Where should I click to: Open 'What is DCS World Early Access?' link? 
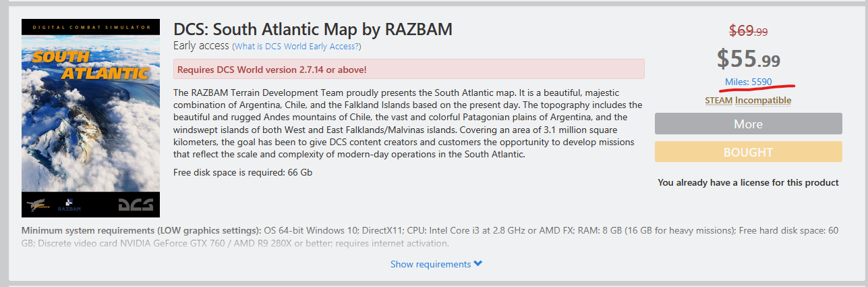pyautogui.click(x=296, y=47)
